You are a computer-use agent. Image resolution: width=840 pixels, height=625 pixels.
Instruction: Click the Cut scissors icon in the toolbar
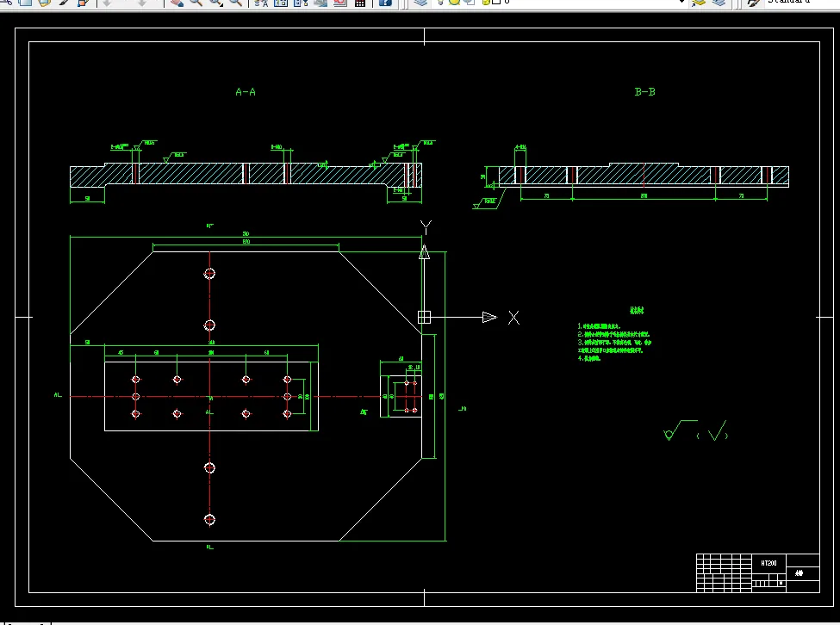7,2
